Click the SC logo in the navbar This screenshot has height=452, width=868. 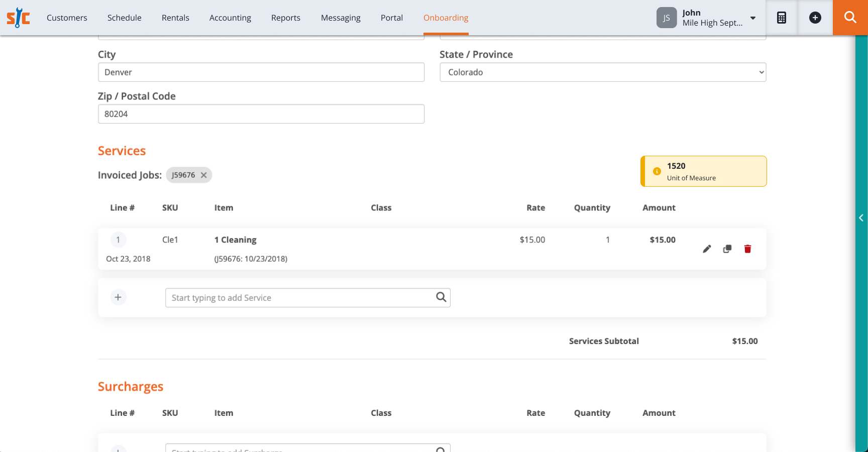[18, 18]
